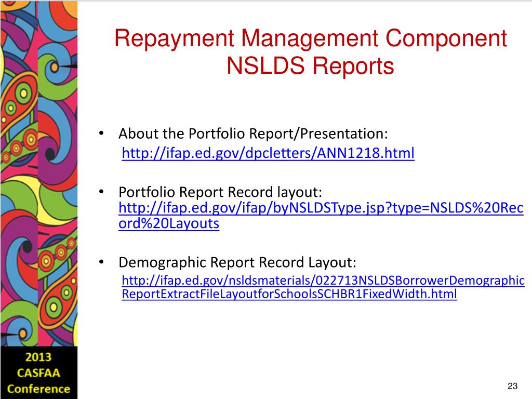Select bullet text Demographic Report Record Layout
The height and width of the screenshot is (399, 532).
point(237,262)
